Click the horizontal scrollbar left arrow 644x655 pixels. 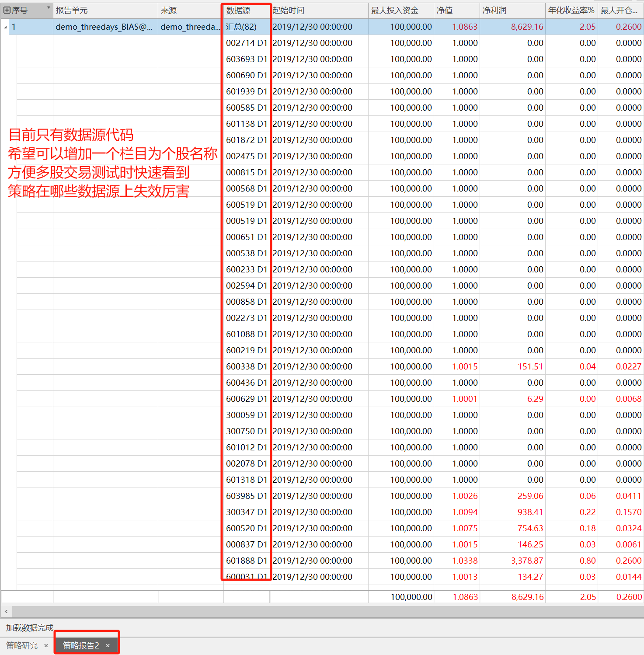6,611
